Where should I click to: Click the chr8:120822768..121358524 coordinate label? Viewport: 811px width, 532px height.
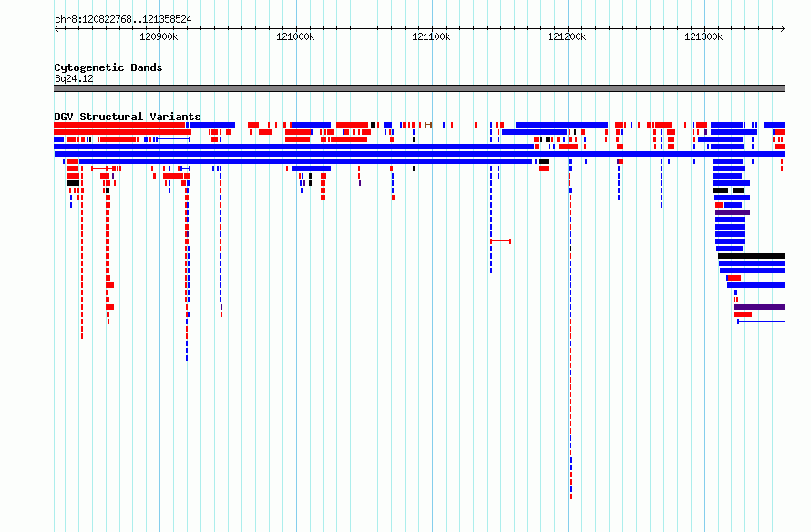[x=123, y=20]
